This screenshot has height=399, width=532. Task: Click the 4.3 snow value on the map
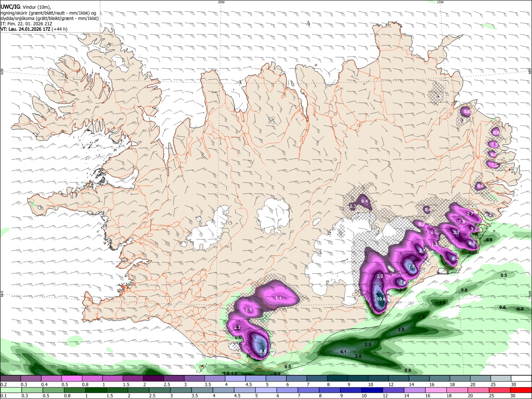tap(472, 243)
